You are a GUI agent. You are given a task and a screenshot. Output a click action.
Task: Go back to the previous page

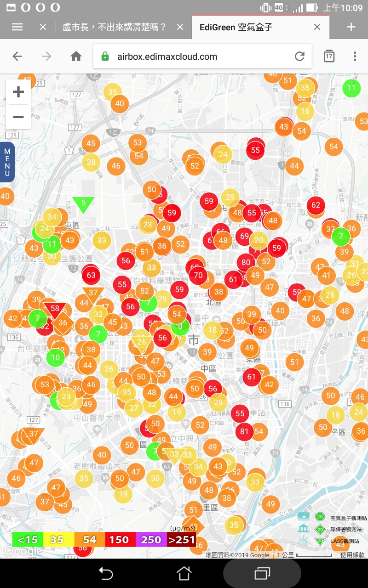pyautogui.click(x=17, y=57)
